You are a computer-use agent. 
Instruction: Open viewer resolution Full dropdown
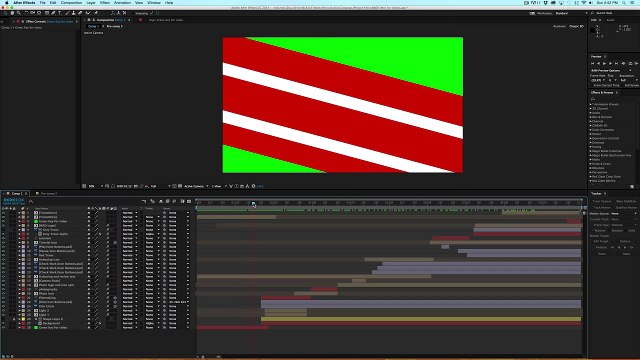tap(160, 186)
